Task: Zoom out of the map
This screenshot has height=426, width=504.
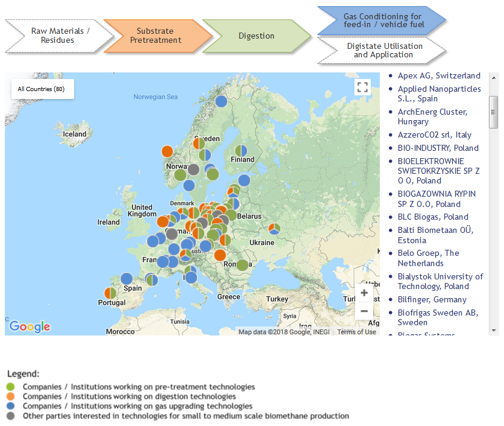Action: pyautogui.click(x=364, y=311)
